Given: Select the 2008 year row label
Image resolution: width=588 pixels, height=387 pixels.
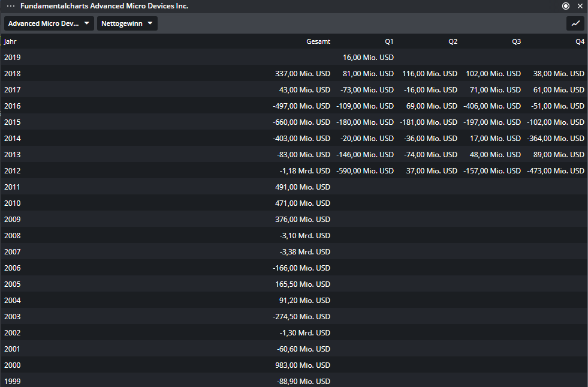Looking at the screenshot, I should [13, 235].
